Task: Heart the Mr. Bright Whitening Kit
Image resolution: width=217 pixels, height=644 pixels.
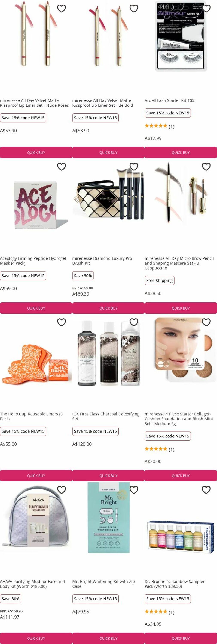Action: pyautogui.click(x=134, y=490)
